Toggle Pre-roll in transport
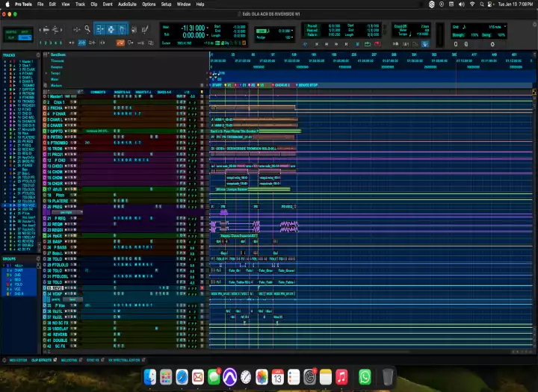Image resolution: width=538 pixels, height=392 pixels. coord(312,26)
